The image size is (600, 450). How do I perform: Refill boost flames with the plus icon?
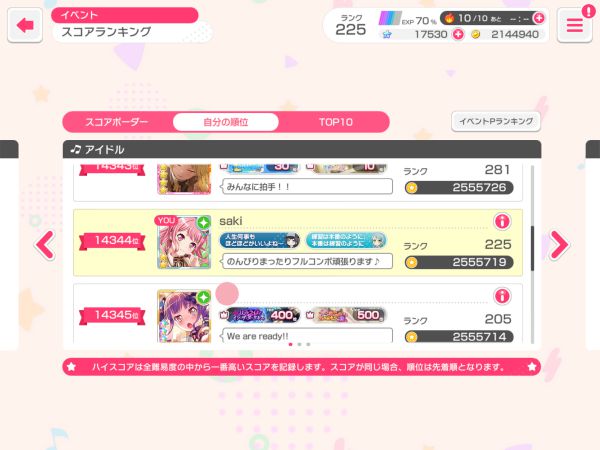pyautogui.click(x=539, y=18)
